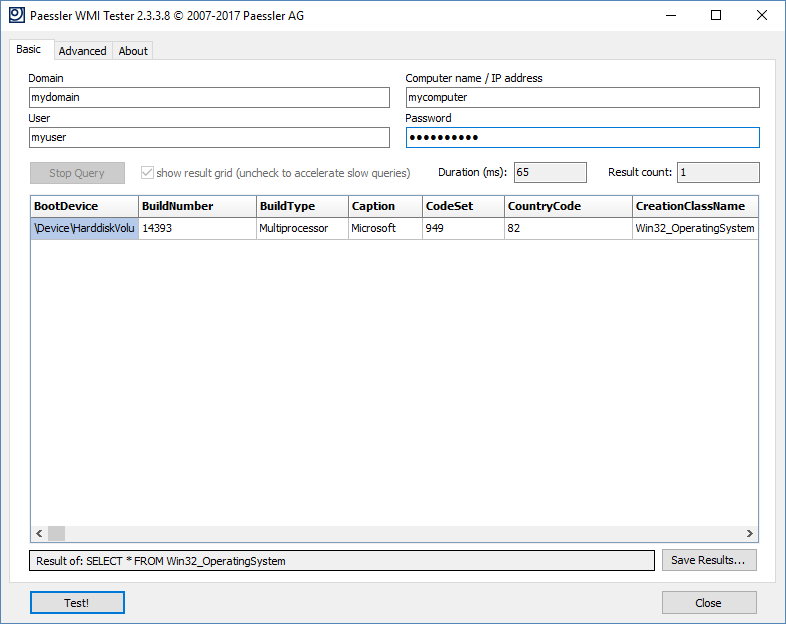The width and height of the screenshot is (786, 624).
Task: Click the BuildNumber column header
Action: tap(197, 206)
